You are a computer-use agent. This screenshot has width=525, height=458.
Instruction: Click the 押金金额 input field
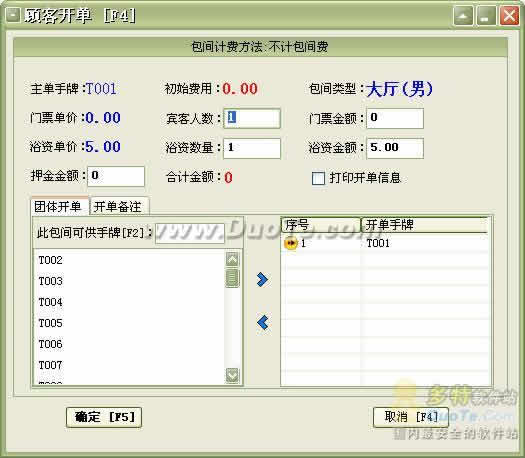coord(116,176)
